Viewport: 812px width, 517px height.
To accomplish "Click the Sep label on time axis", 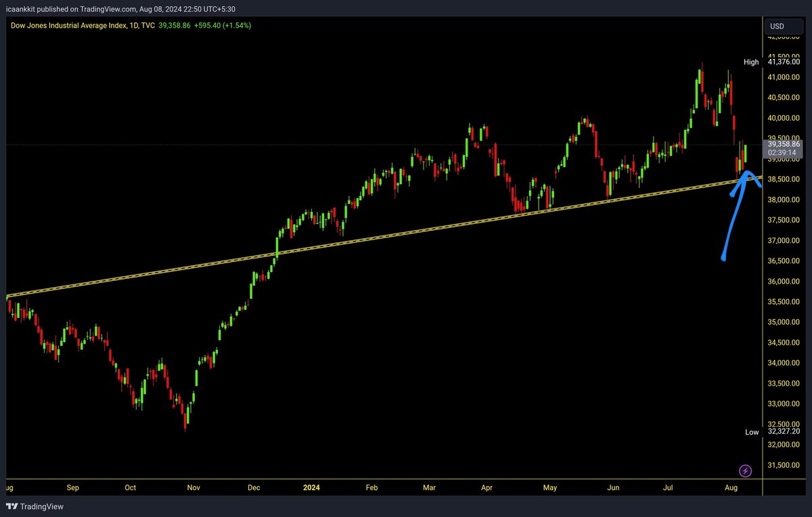I will [x=73, y=487].
